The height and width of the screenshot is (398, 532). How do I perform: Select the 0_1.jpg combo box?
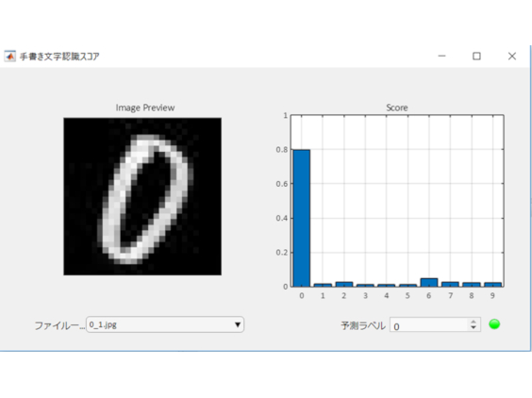(x=165, y=324)
